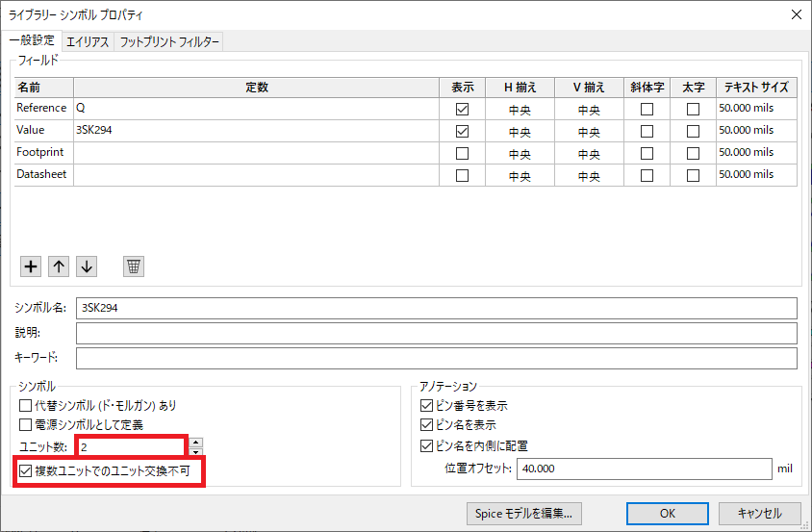This screenshot has height=532, width=812.
Task: Click Spice モデルを編集 button
Action: tap(524, 514)
